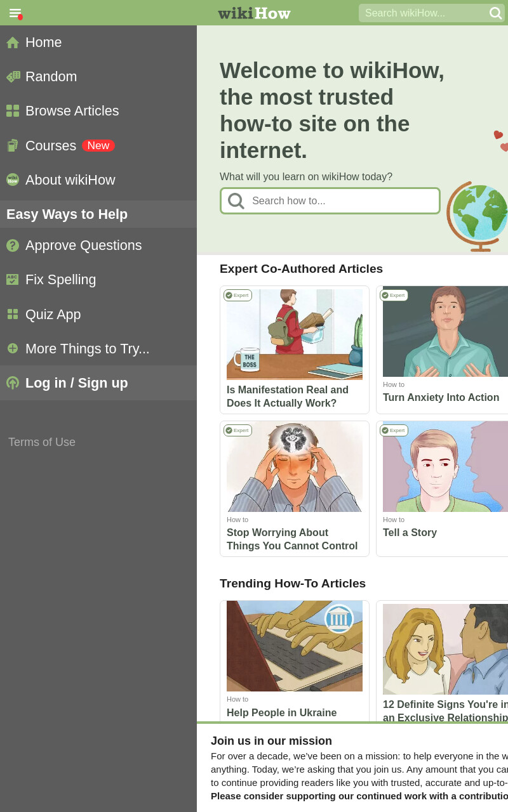The image size is (508, 812).
Task: Open the Terms of Use link
Action: pos(42,442)
